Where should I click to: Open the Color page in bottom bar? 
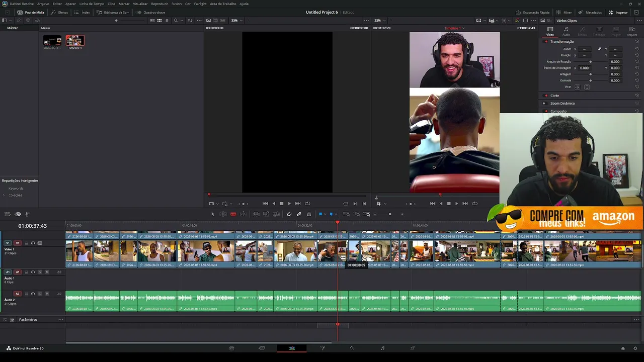352,348
